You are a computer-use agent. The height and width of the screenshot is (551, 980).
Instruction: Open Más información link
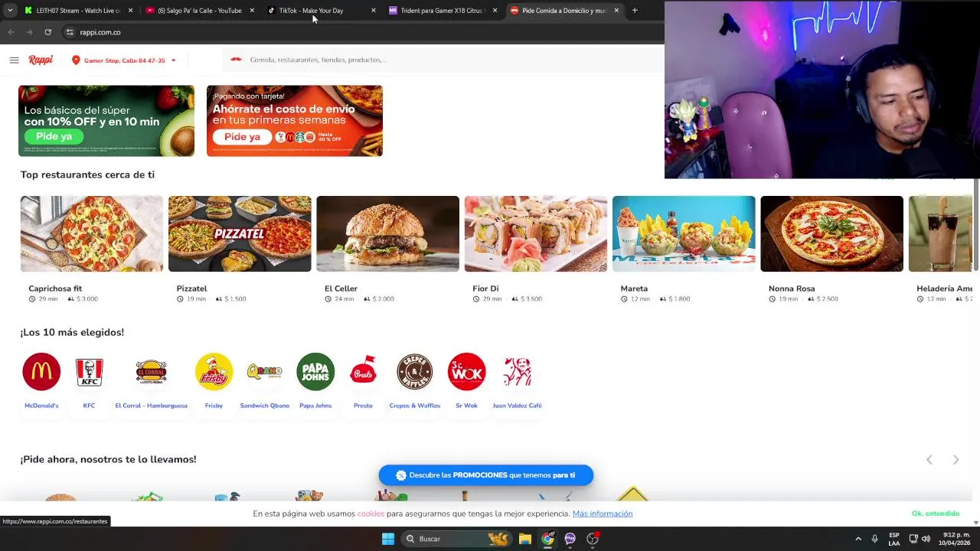click(603, 514)
